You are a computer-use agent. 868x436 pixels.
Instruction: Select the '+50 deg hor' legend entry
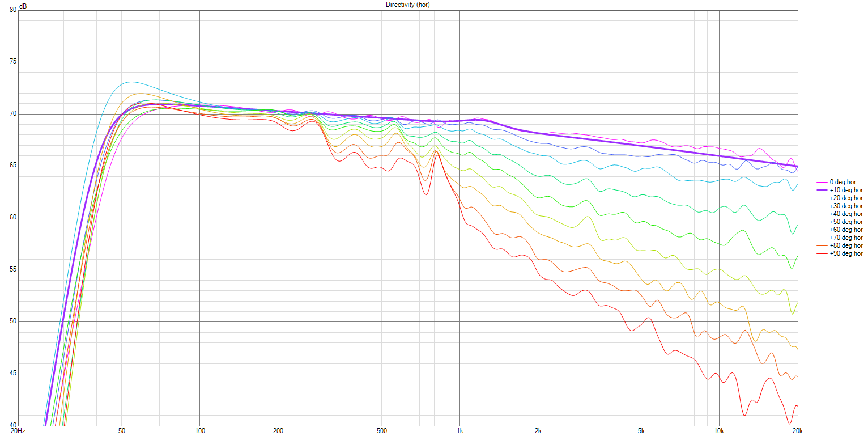(840, 222)
